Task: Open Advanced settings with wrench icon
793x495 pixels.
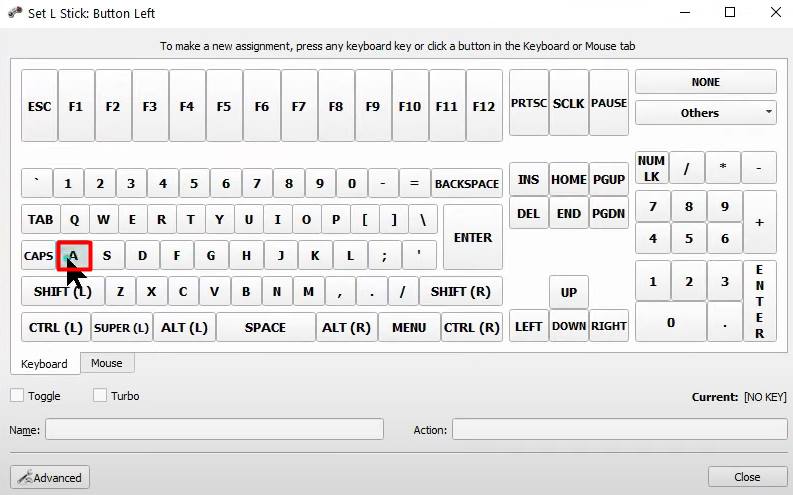Action: pos(50,477)
